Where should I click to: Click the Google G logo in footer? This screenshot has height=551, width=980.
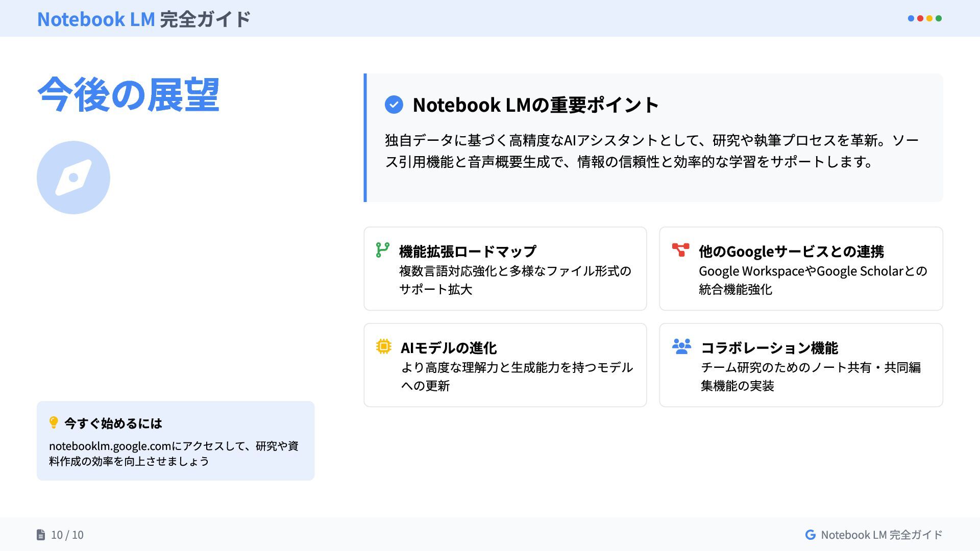(x=810, y=535)
